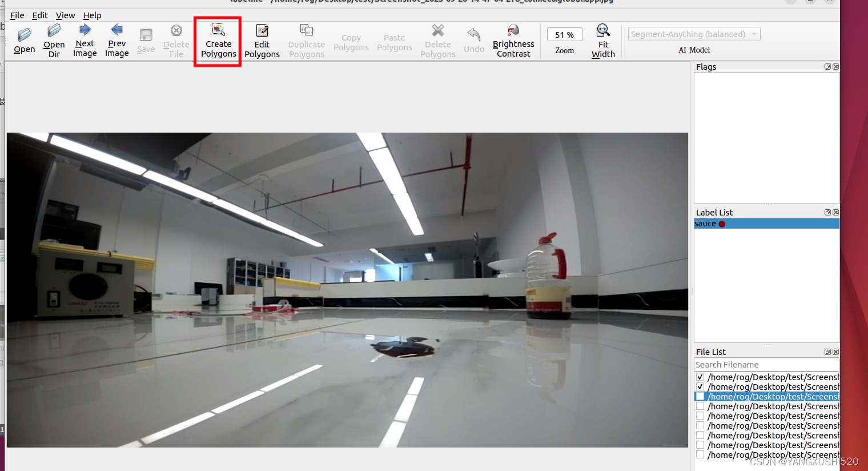Click the sauce bottle in the image canvas

548,276
